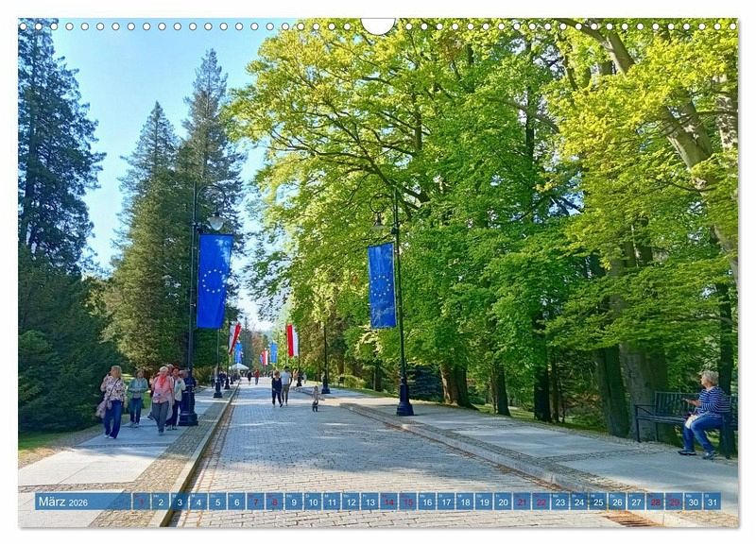756x545 pixels.
Task: Select day 11 in the calendar strip
Action: point(332,502)
